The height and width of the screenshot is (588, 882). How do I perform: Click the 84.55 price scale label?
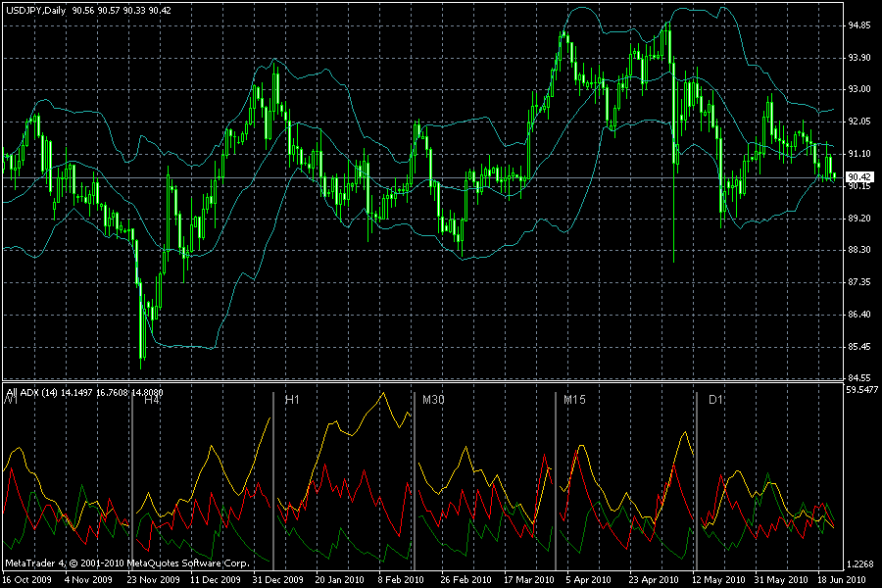858,378
